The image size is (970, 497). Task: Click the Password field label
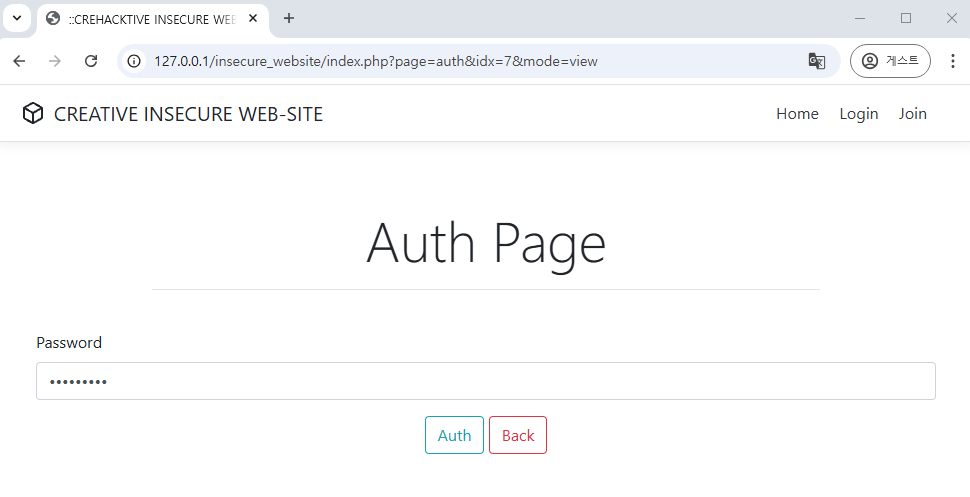(x=69, y=343)
